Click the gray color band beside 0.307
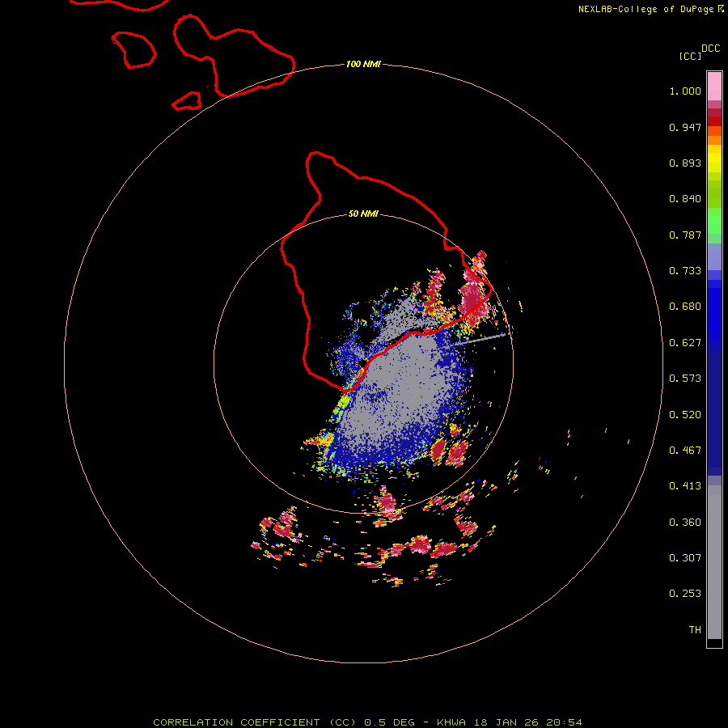 click(x=714, y=562)
